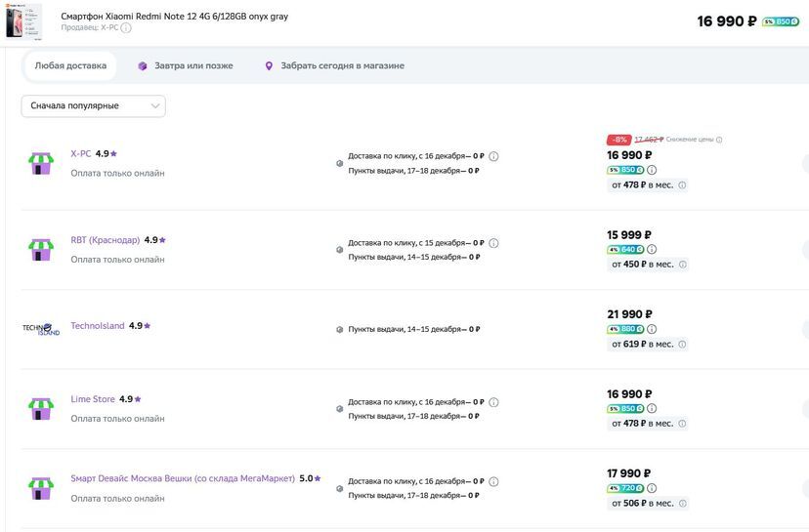Click the 850 bonus badge in header
The height and width of the screenshot is (532, 809).
(x=781, y=21)
